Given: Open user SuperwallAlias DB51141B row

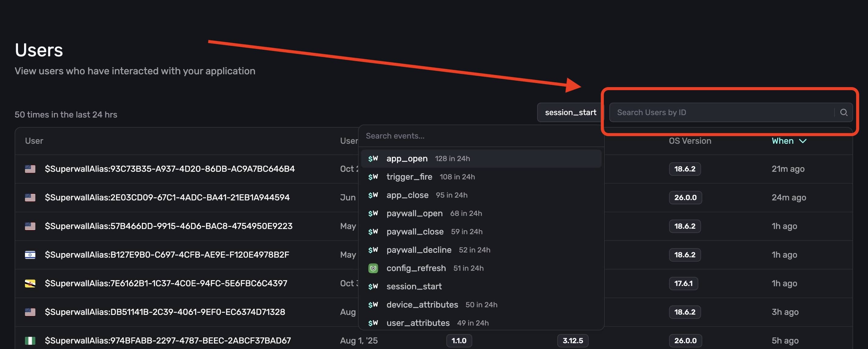Looking at the screenshot, I should pyautogui.click(x=165, y=312).
